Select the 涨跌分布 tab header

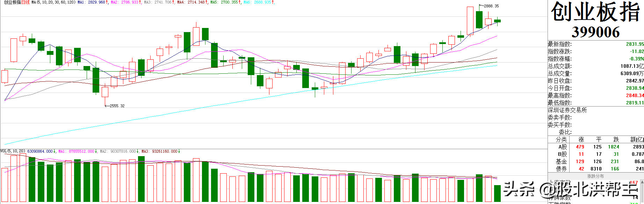pos(595,176)
